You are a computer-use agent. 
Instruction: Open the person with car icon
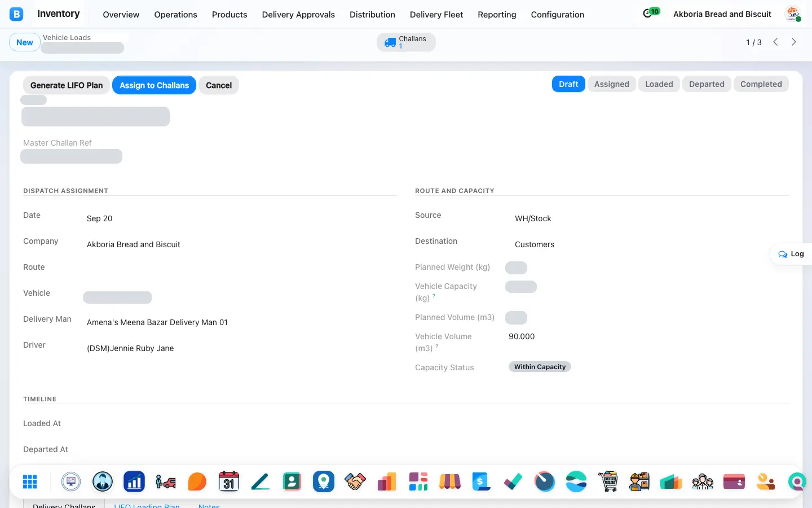click(166, 481)
